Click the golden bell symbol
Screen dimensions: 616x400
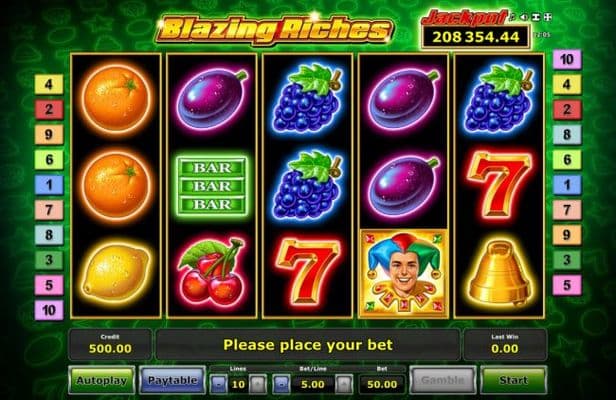click(499, 273)
